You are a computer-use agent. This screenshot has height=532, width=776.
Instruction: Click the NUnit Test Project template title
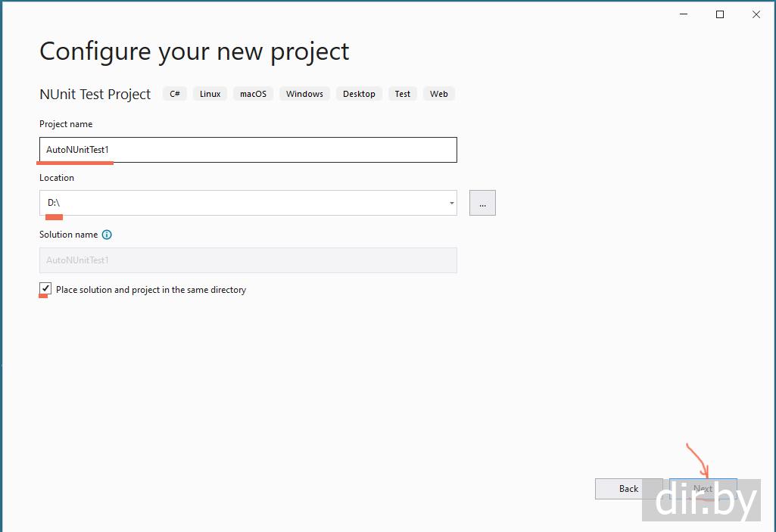pos(95,94)
